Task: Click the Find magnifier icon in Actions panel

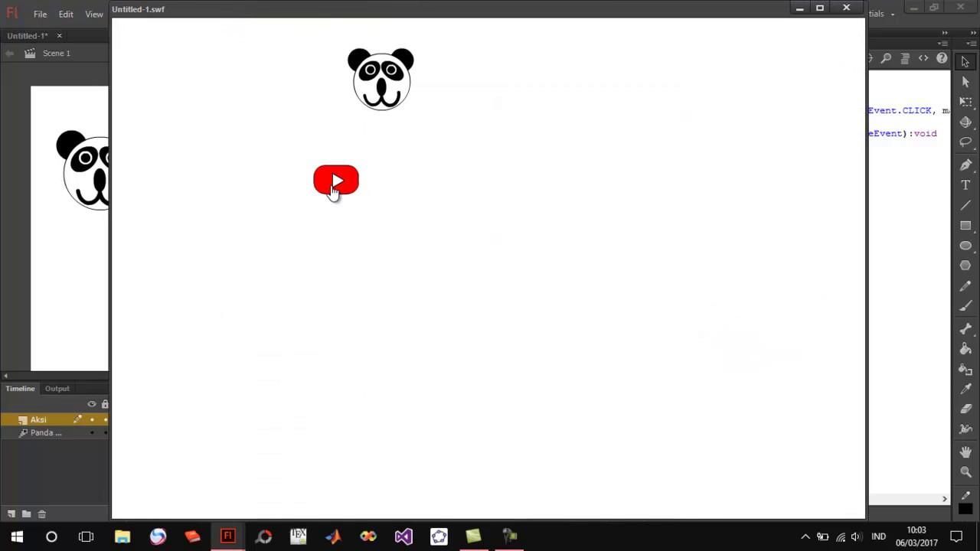Action: pos(887,58)
